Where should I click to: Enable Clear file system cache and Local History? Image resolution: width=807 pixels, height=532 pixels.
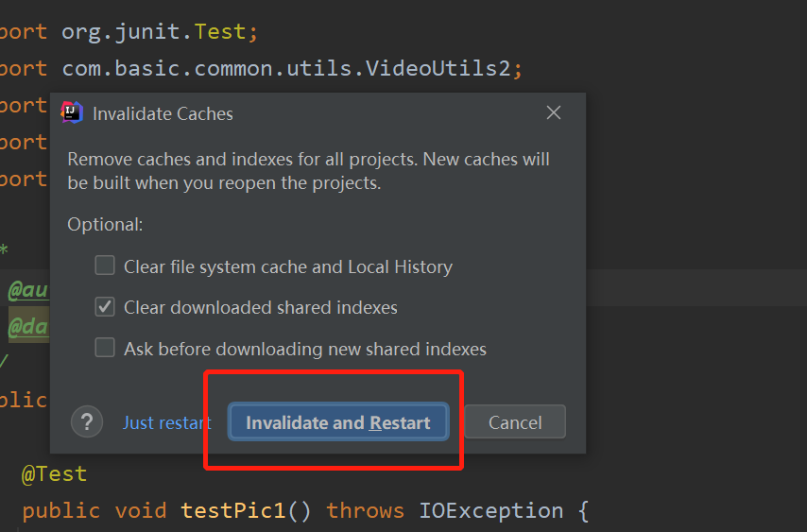(x=105, y=266)
